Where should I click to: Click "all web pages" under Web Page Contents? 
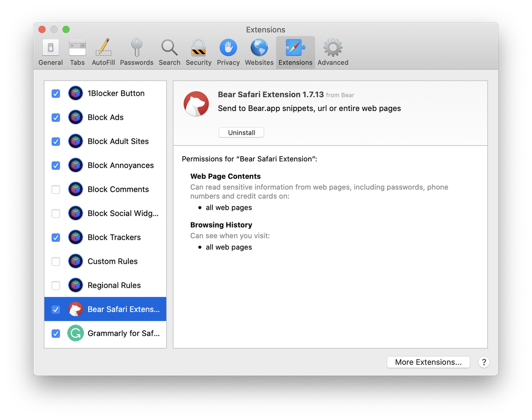tap(229, 208)
